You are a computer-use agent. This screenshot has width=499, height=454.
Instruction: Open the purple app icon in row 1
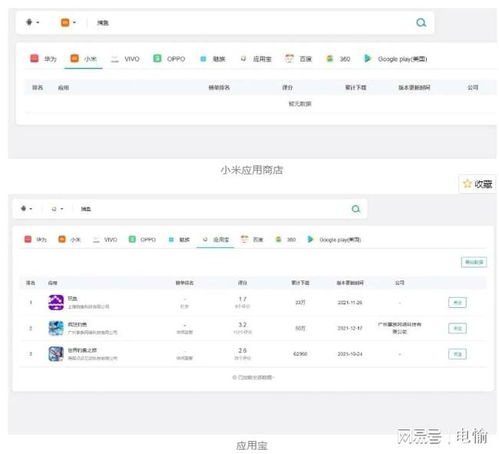pos(56,302)
